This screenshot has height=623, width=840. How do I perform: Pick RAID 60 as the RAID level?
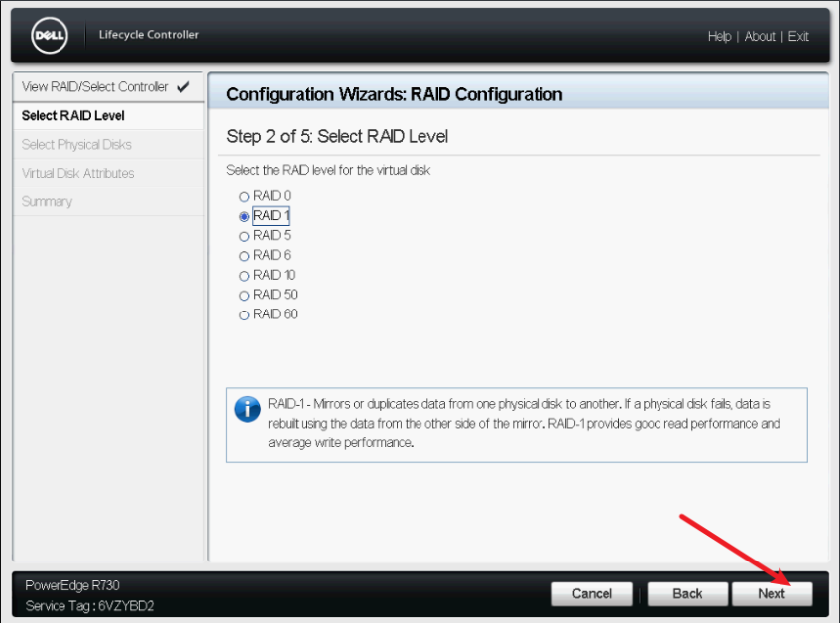[x=243, y=314]
